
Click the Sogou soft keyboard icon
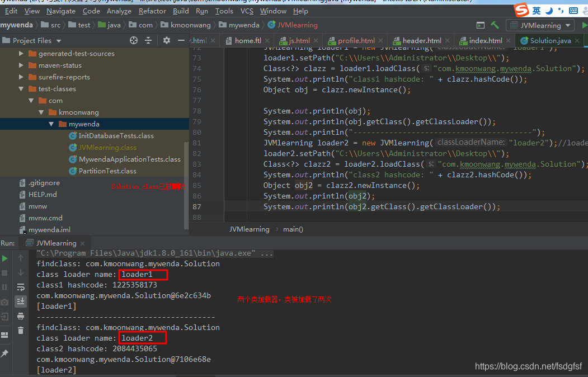573,11
